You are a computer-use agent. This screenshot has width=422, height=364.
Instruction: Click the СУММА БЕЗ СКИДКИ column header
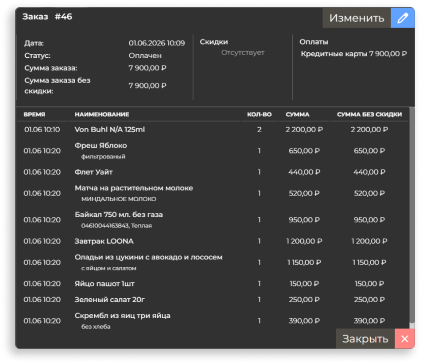click(369, 114)
